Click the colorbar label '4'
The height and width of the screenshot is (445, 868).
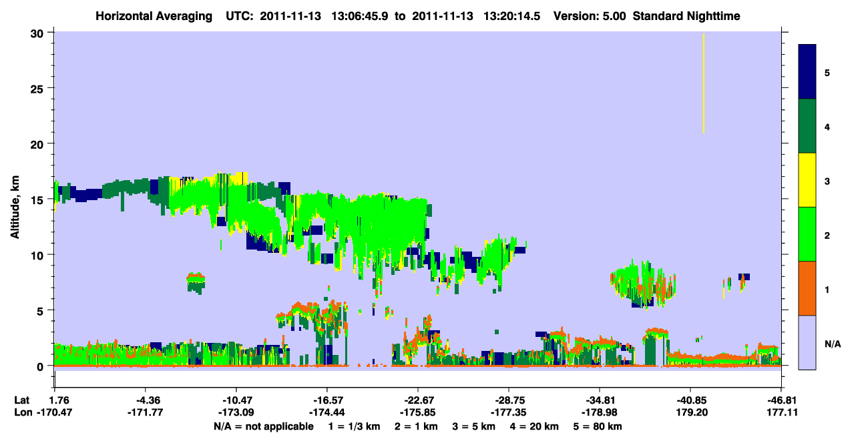point(827,126)
